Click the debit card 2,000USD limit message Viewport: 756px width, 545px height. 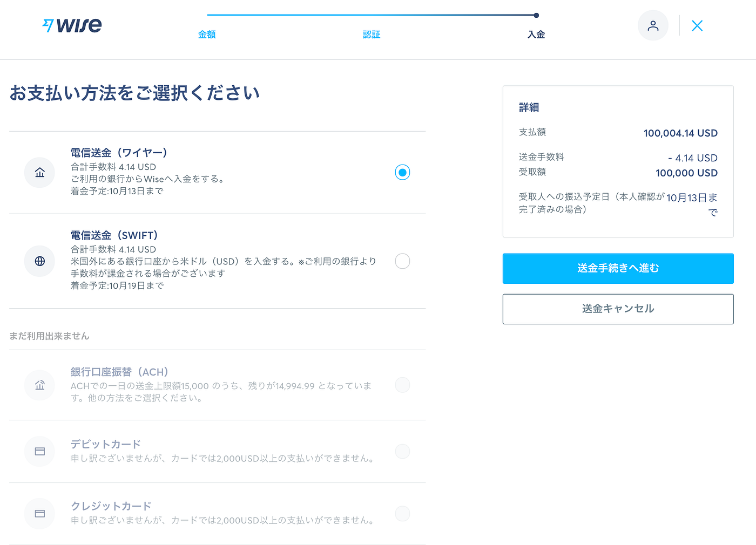tap(224, 459)
